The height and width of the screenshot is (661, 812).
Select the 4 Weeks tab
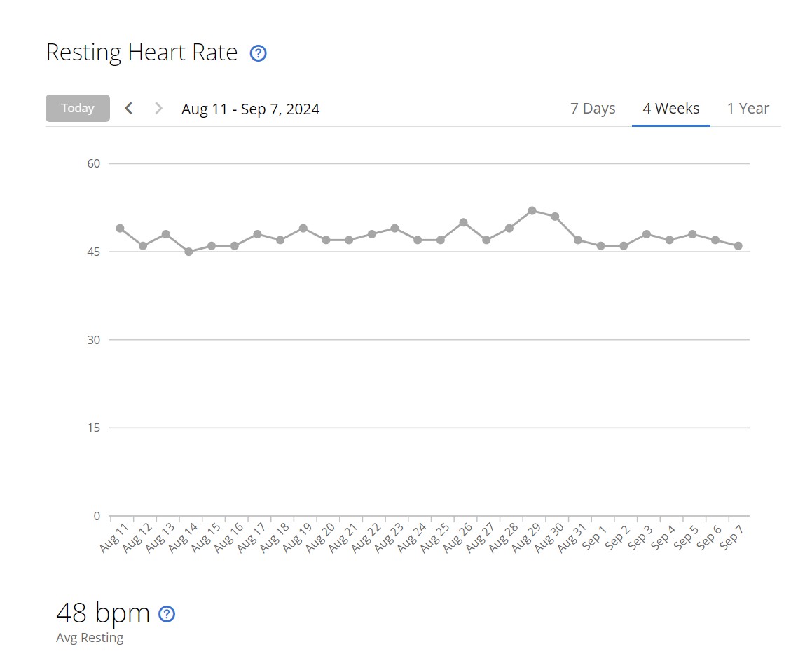(x=670, y=108)
